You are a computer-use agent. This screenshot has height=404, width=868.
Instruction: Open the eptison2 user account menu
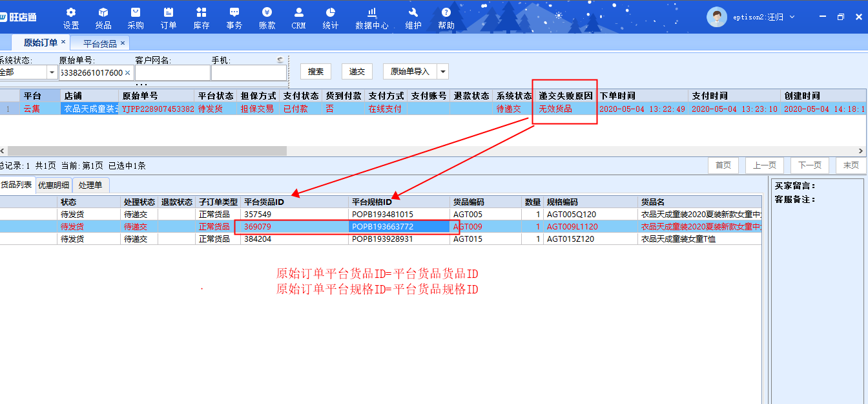tap(752, 17)
